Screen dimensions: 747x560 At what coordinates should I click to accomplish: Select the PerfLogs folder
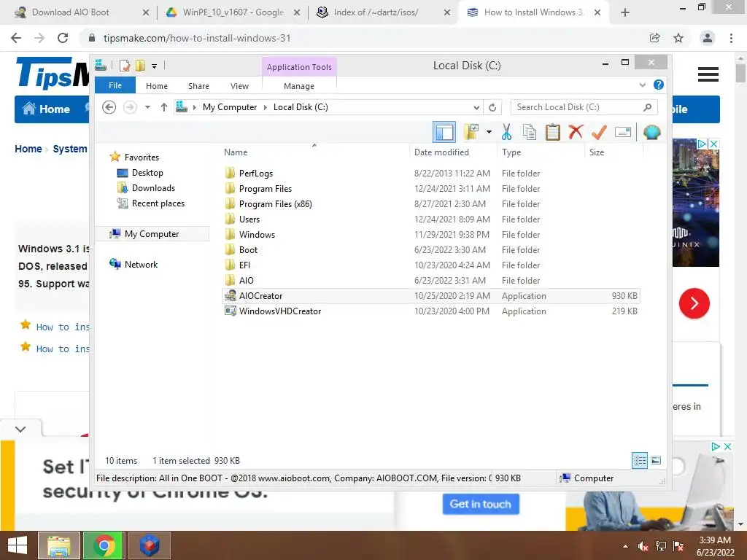pyautogui.click(x=256, y=174)
